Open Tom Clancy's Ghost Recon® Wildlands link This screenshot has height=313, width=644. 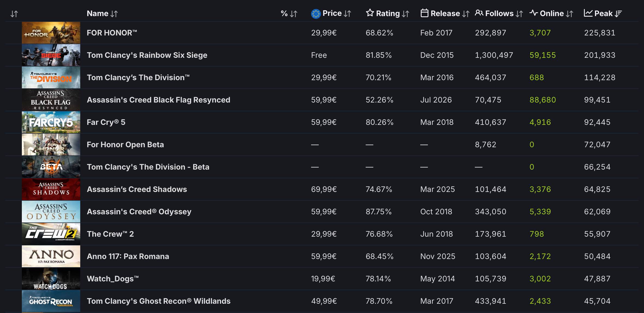tap(159, 301)
